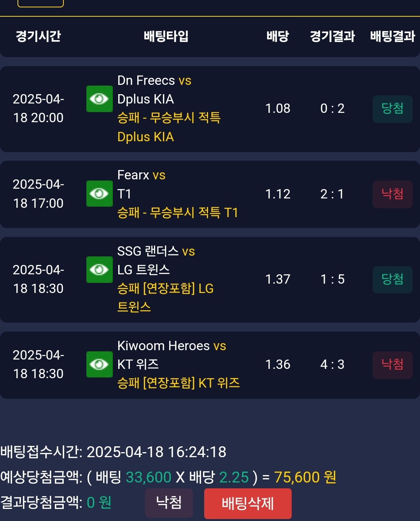Image resolution: width=420 pixels, height=521 pixels.
Task: Click the eye icon for Fearx vs T1
Action: [99, 193]
